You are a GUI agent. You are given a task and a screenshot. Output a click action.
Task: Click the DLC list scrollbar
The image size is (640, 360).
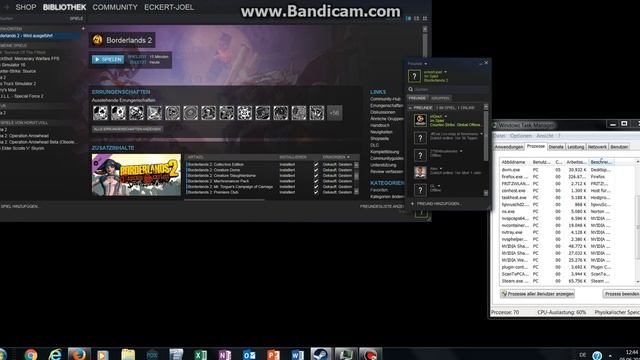356,178
